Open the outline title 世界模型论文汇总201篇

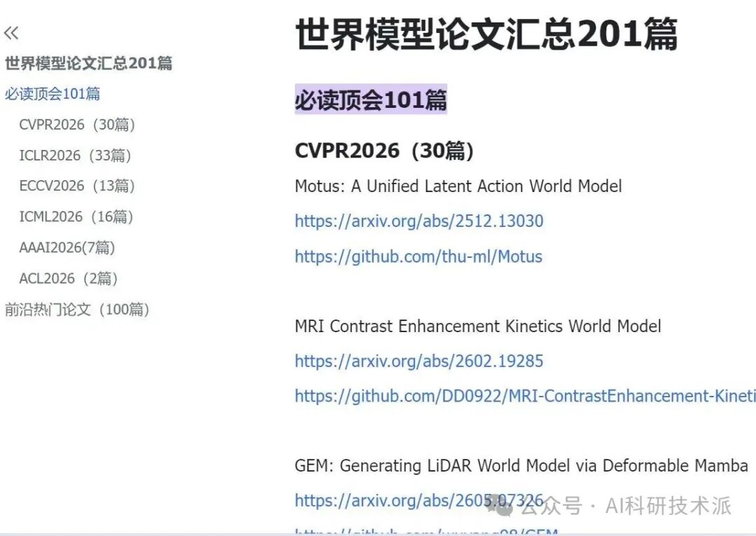(x=89, y=63)
